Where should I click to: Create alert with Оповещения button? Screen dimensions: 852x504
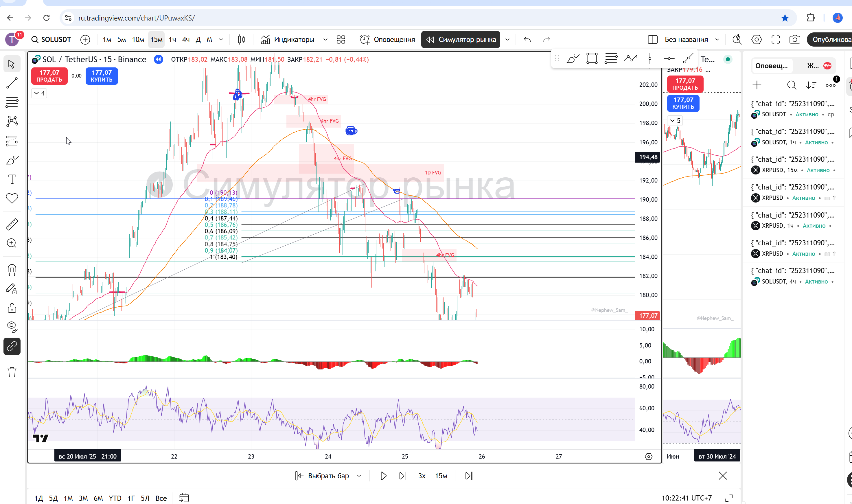(x=387, y=40)
